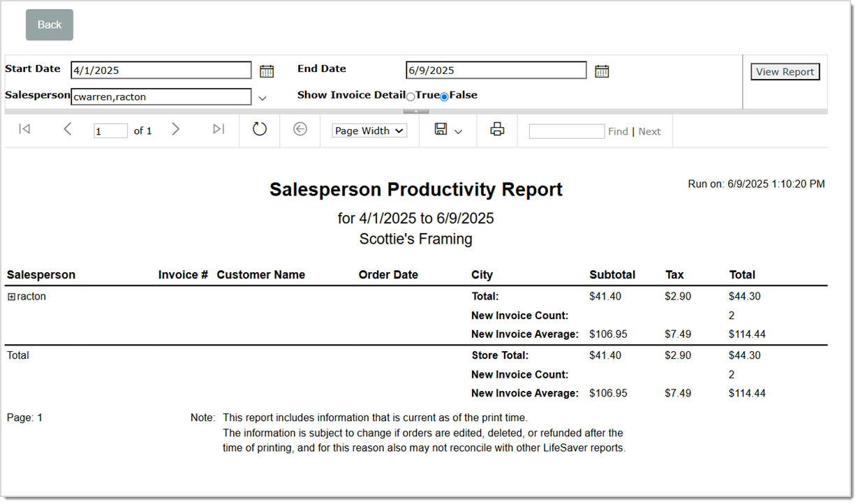Screen dimensions: 858x504
Task: Open the Salesperson selection dropdown
Action: [x=262, y=98]
